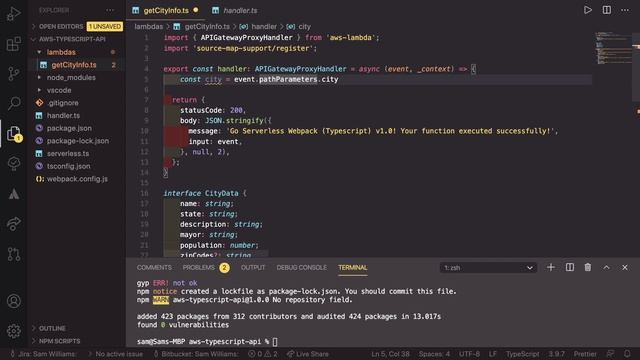Open the Run and Debug view

pos(13,13)
